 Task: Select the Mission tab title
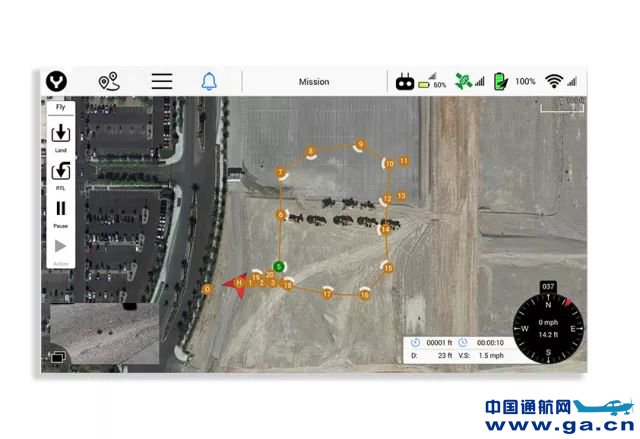[x=314, y=82]
